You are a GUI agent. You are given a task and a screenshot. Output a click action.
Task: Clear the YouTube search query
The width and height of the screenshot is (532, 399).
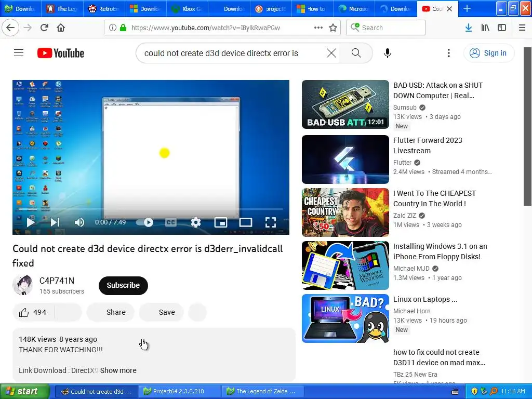click(331, 53)
